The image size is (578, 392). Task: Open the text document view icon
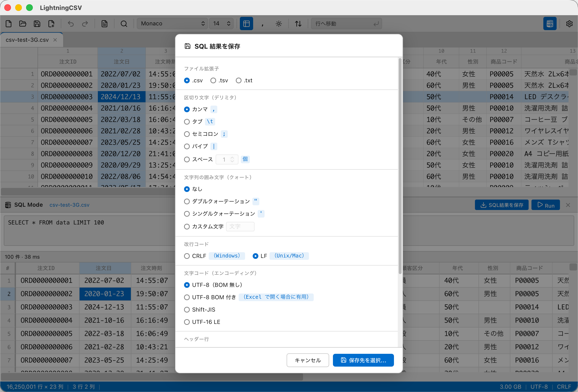(x=104, y=24)
